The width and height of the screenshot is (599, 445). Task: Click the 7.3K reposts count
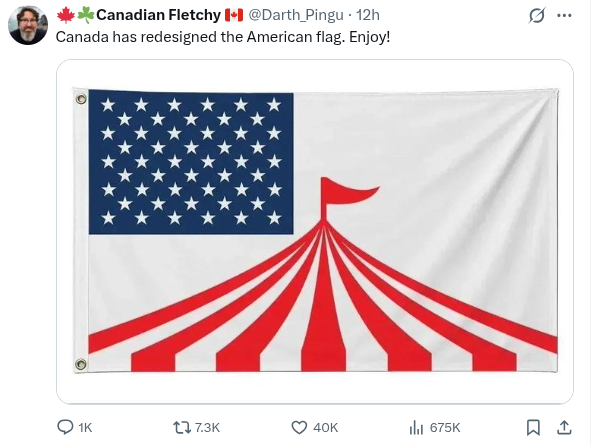click(207, 427)
